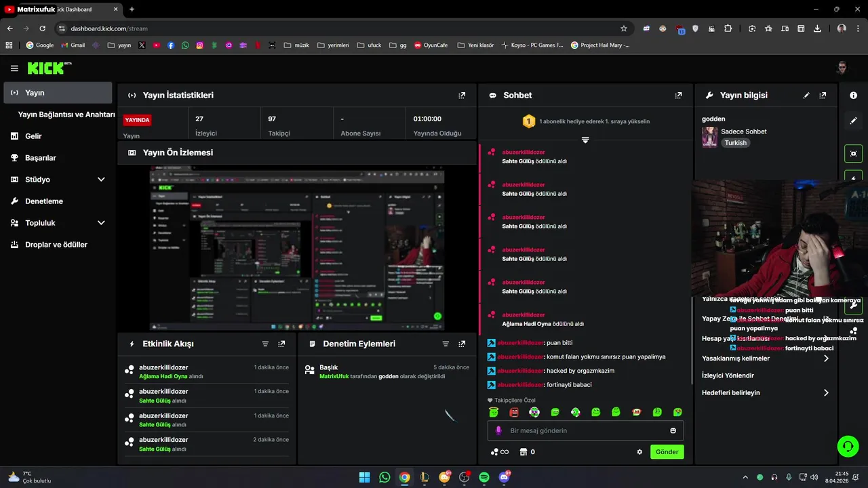The width and height of the screenshot is (868, 488).
Task: Open the shop icon next to 0
Action: (524, 452)
